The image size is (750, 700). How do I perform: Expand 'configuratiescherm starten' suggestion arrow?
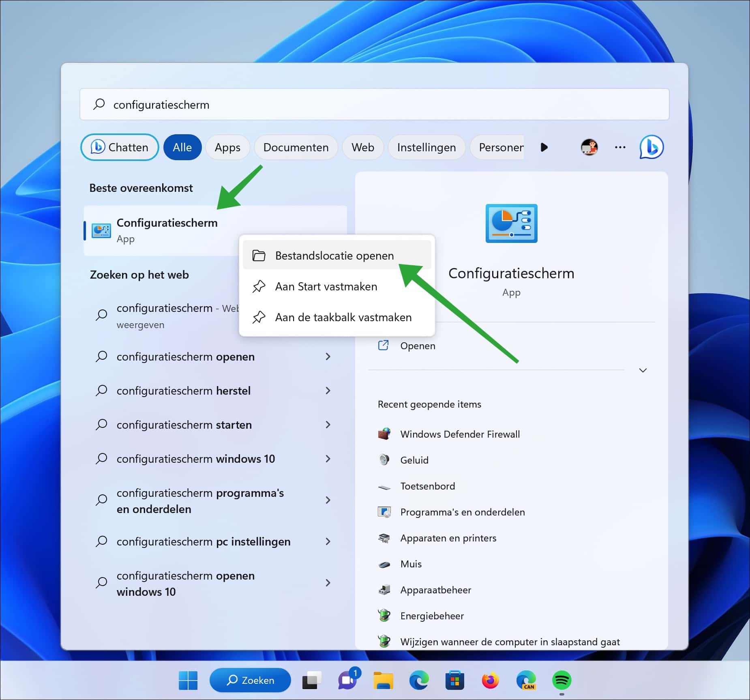[x=328, y=425]
